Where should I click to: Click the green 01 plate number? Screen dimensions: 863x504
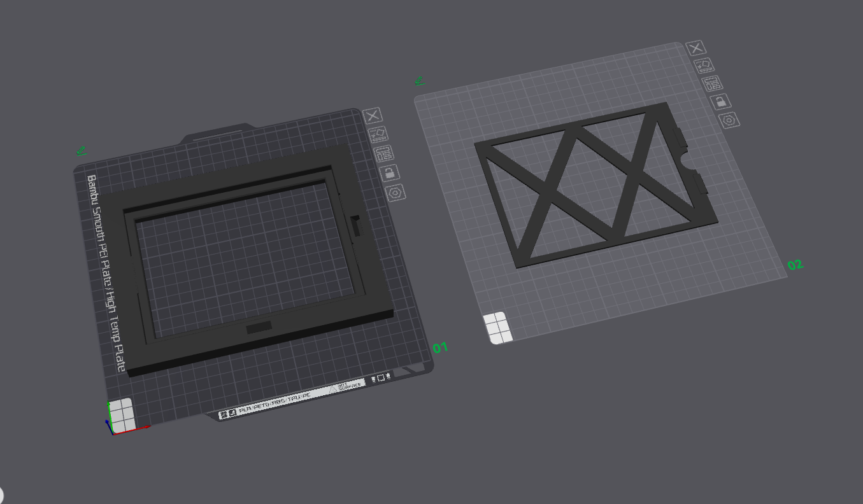(441, 347)
